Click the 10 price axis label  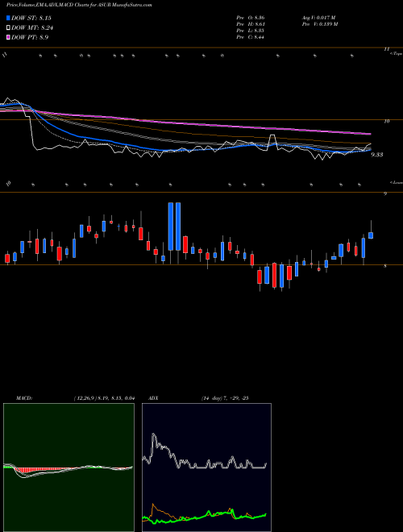coord(386,121)
